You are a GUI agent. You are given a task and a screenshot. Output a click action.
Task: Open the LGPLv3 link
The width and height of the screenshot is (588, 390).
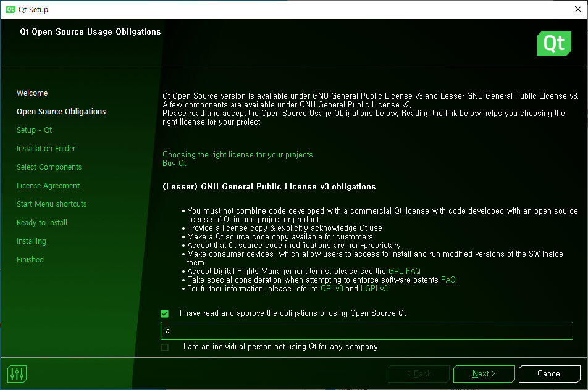(374, 288)
